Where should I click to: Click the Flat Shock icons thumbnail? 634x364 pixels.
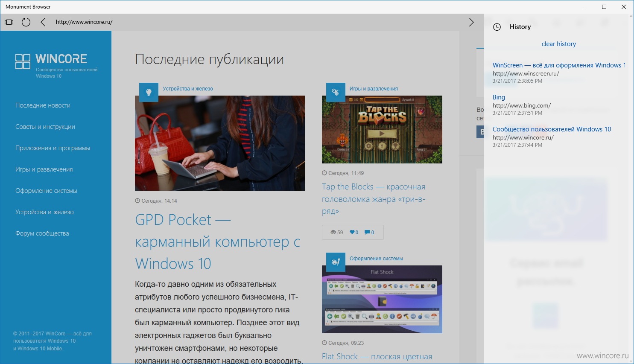[x=382, y=299]
